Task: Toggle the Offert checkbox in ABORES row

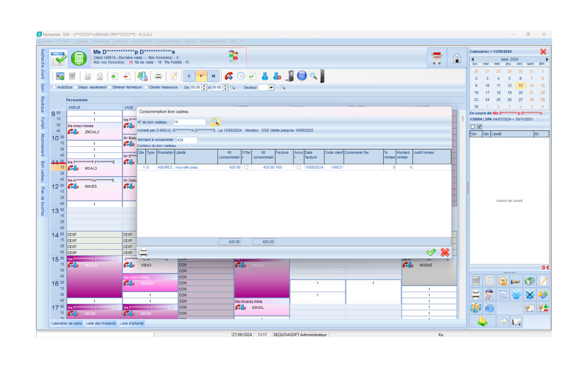Action: (x=246, y=167)
